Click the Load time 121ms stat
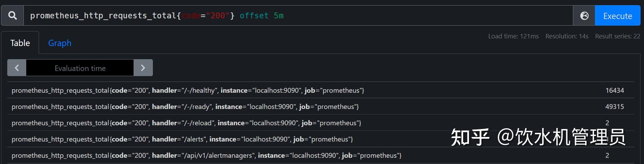The image size is (644, 164). 513,36
